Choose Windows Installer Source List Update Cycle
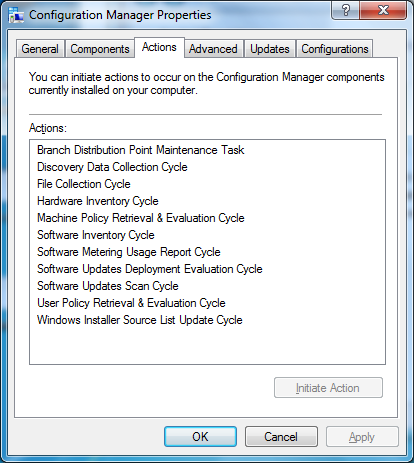Image resolution: width=414 pixels, height=463 pixels. pos(140,320)
